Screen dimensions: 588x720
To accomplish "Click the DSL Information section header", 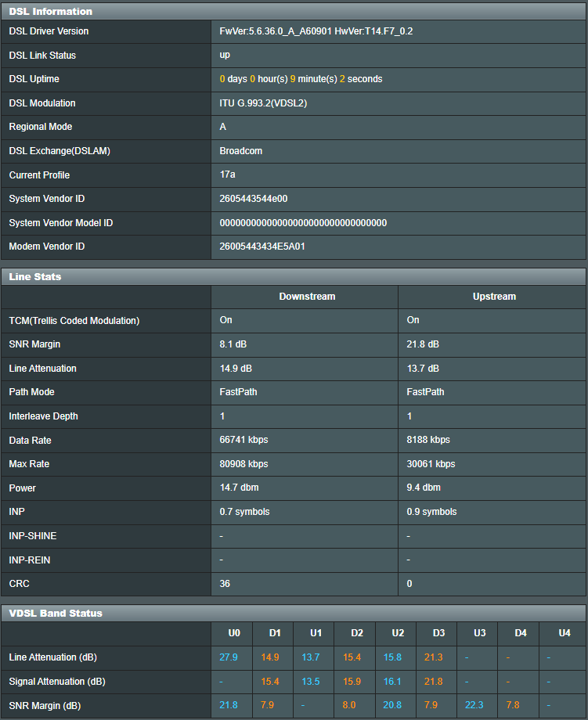I will (x=51, y=12).
